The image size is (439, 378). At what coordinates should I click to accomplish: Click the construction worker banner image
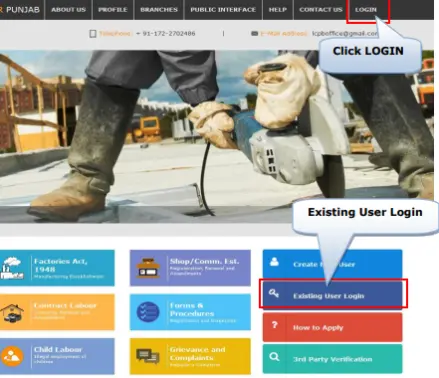point(217,137)
